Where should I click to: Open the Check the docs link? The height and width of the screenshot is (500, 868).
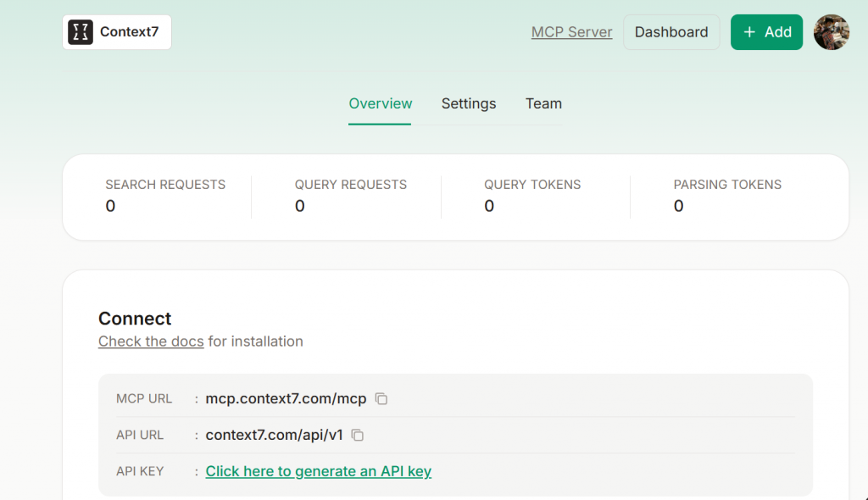point(151,341)
